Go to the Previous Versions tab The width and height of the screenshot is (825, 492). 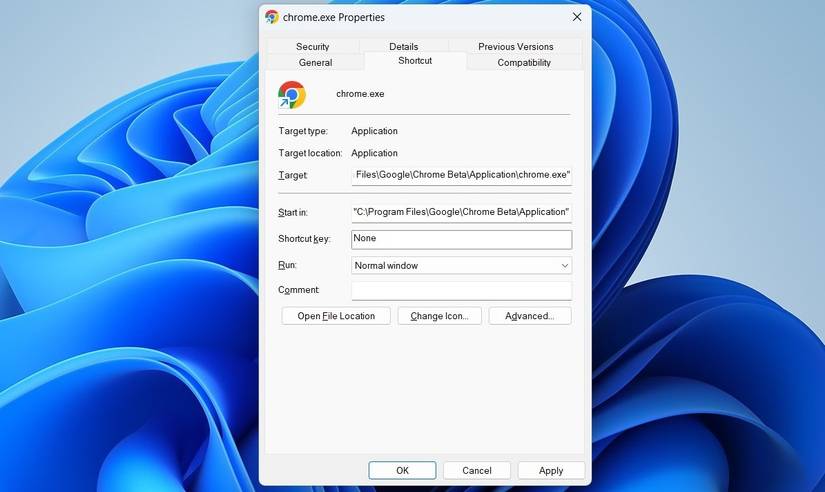(516, 46)
